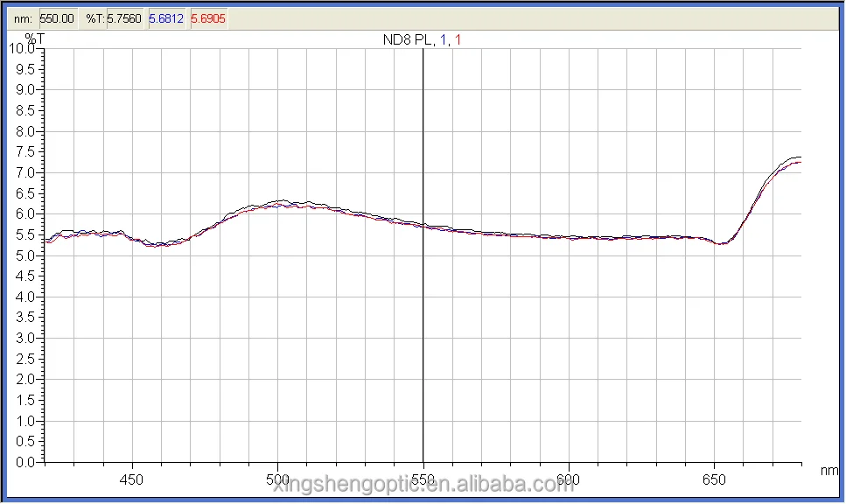The height and width of the screenshot is (504, 846).
Task: Click the curve peak near 500 nm
Action: [282, 201]
